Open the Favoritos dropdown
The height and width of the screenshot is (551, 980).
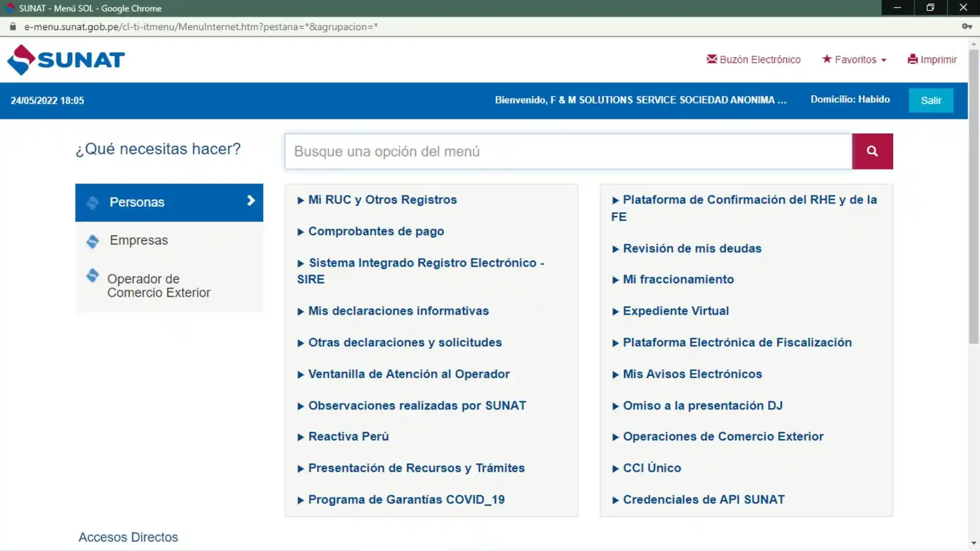click(x=854, y=60)
